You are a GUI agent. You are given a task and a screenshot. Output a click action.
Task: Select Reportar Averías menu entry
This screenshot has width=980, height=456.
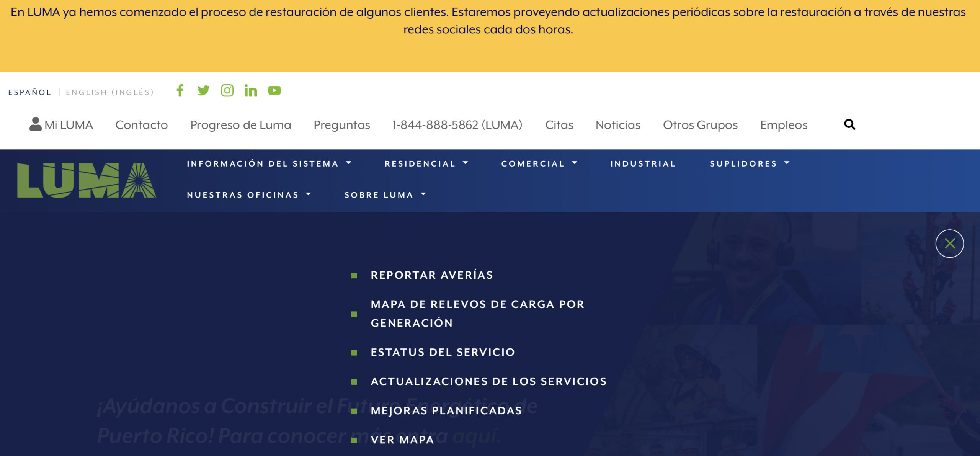click(x=432, y=275)
